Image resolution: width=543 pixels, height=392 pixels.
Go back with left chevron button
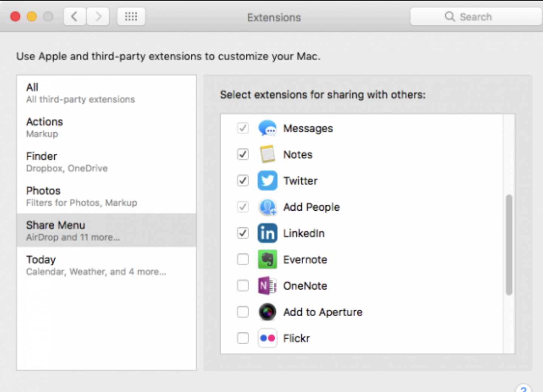[x=75, y=17]
